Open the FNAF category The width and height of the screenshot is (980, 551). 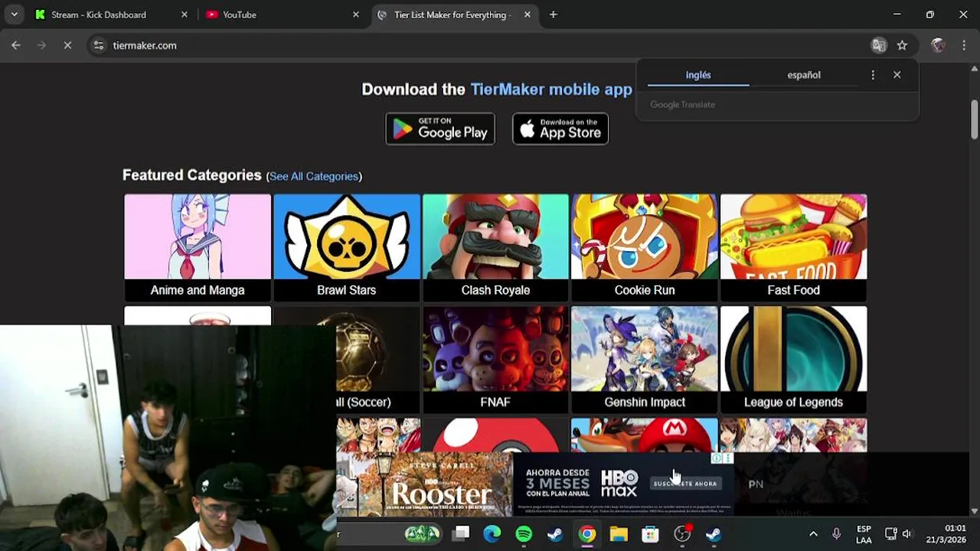coord(495,359)
